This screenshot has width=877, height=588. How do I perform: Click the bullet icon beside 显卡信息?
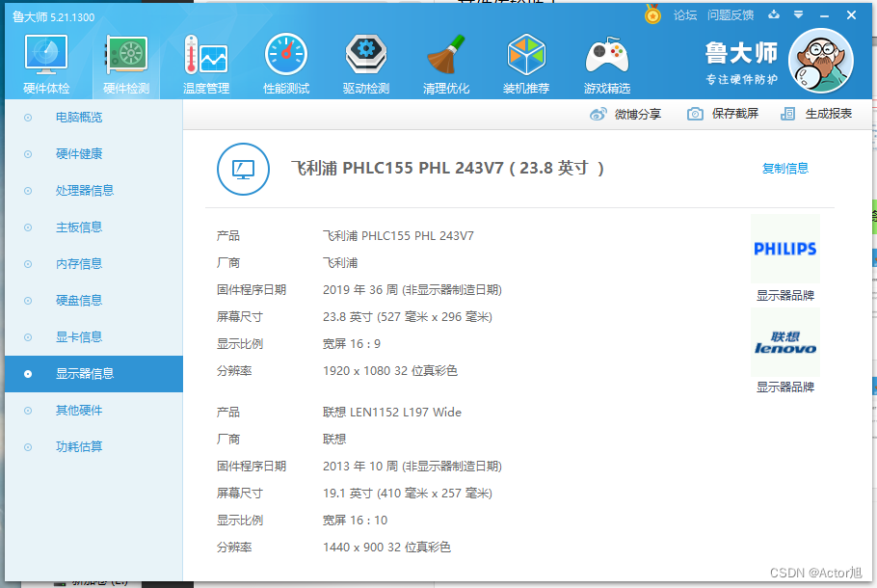click(x=28, y=337)
